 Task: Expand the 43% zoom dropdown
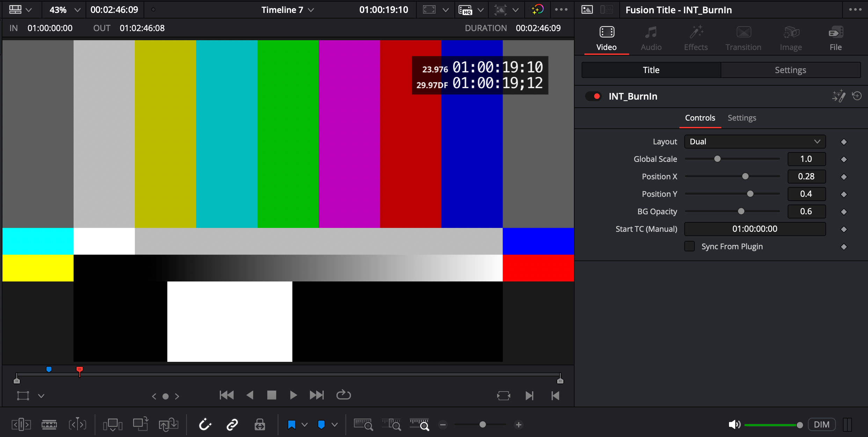pos(78,10)
